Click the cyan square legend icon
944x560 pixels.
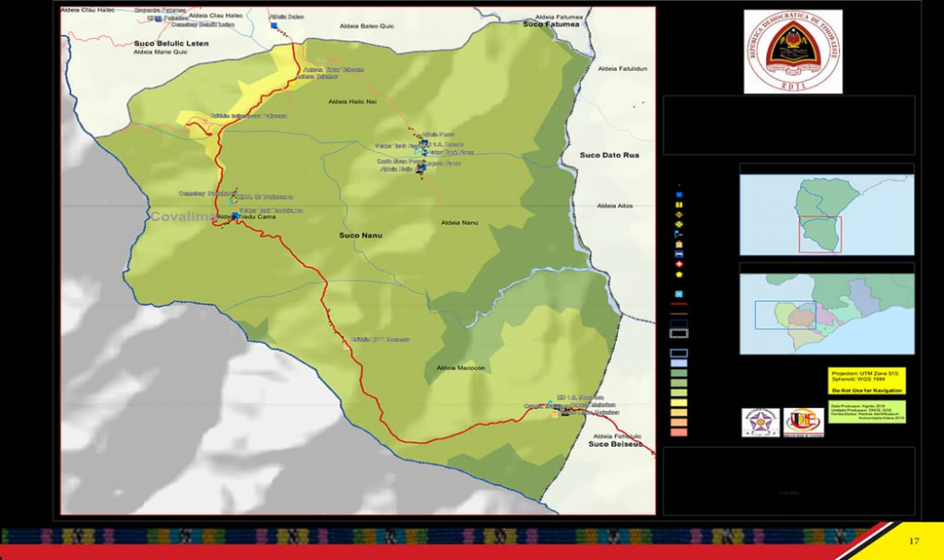(x=679, y=294)
